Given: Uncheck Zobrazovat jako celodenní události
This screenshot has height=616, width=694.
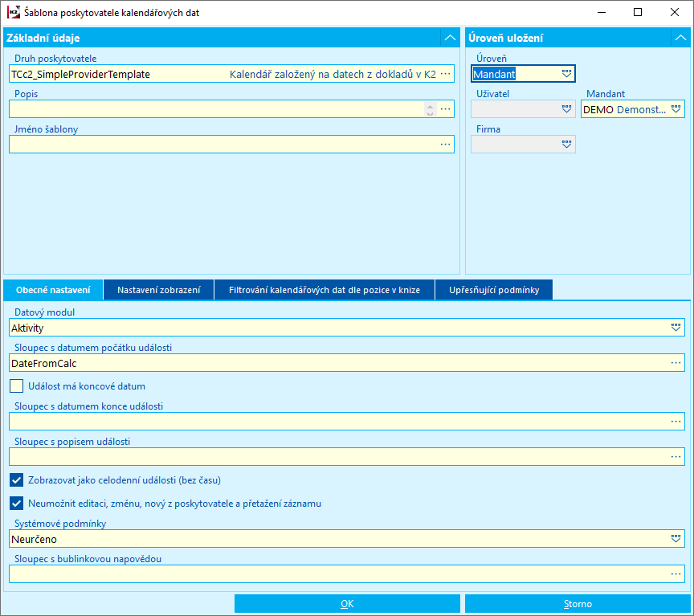Looking at the screenshot, I should (x=16, y=480).
